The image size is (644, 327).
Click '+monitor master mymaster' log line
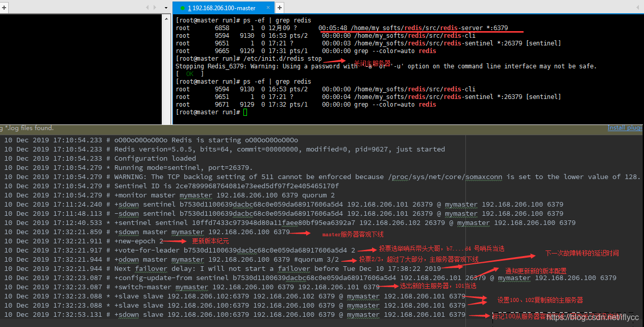169,195
